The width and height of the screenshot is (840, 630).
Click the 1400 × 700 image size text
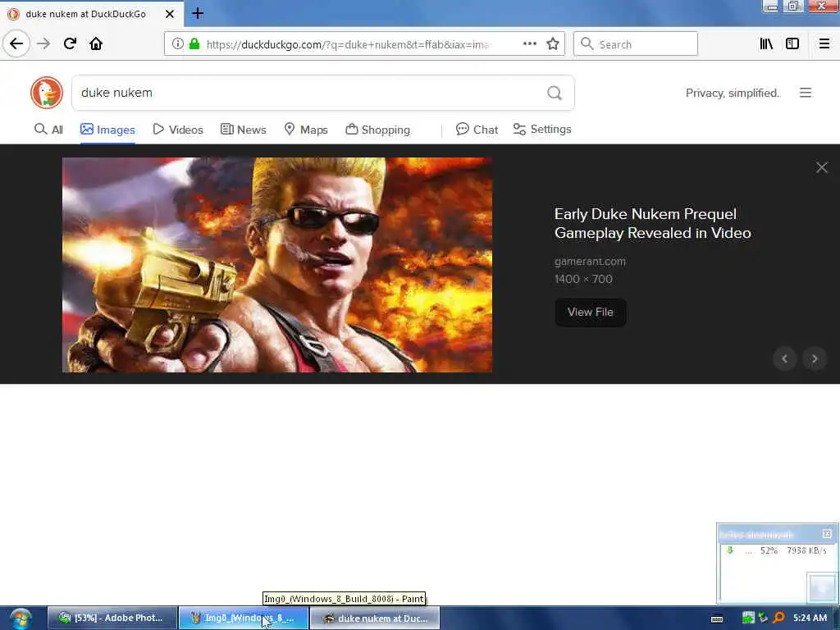[583, 279]
